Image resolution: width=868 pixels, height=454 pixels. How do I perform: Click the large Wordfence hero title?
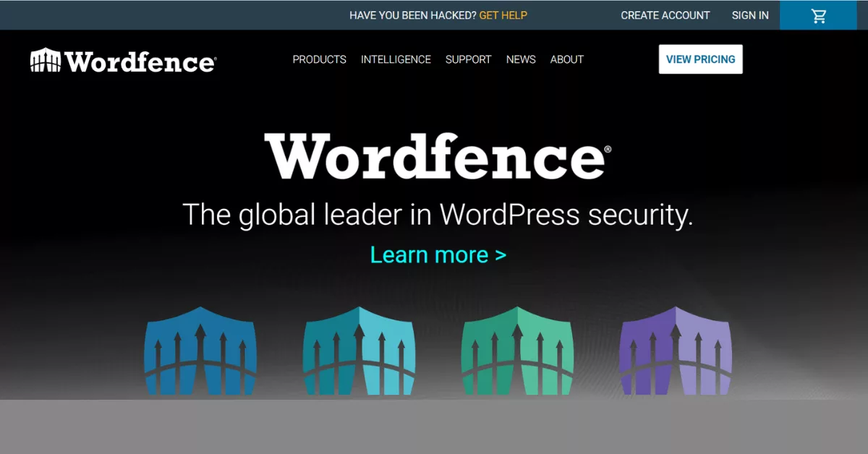tap(438, 157)
